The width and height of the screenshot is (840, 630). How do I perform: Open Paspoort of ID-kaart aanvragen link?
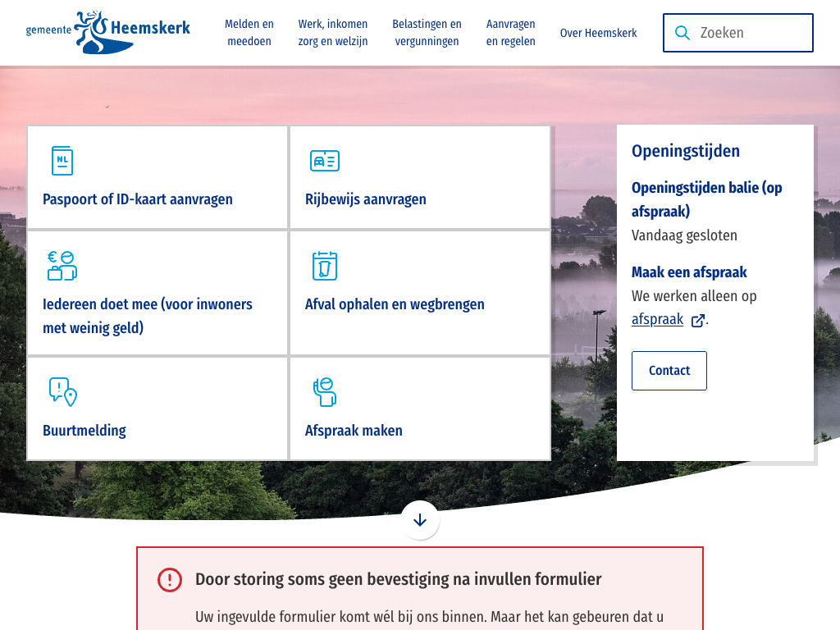tap(138, 199)
